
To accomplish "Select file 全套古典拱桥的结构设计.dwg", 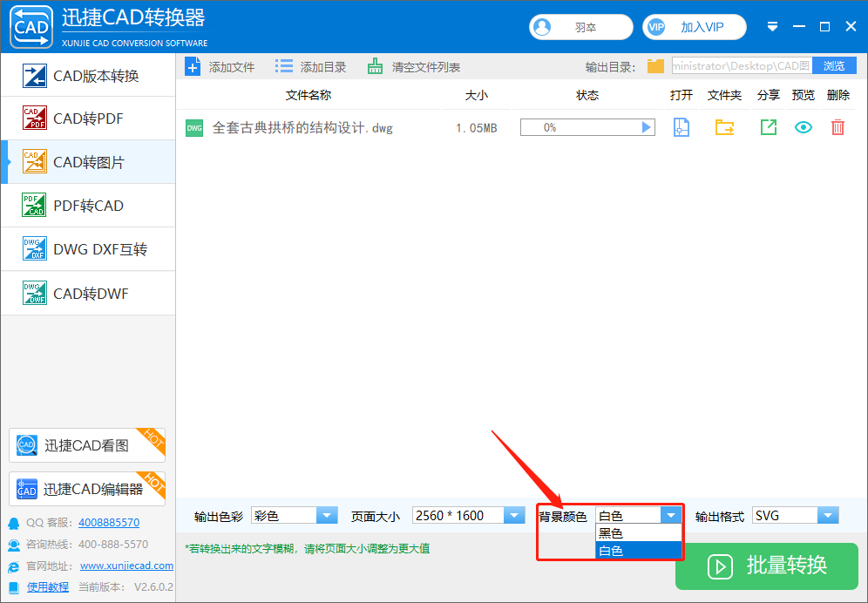I will coord(302,128).
